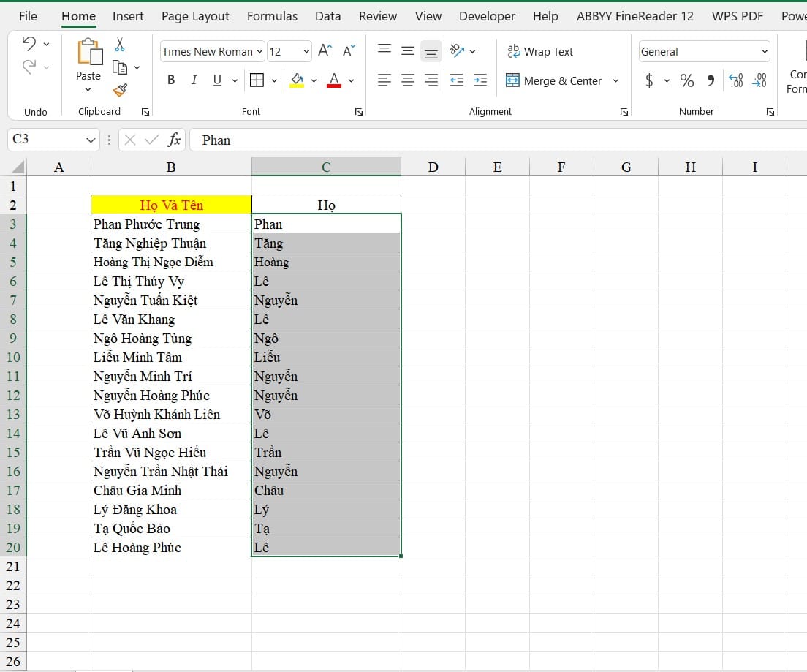807x672 pixels.
Task: Open the ABBYY FineReader 12 tab
Action: pos(635,17)
